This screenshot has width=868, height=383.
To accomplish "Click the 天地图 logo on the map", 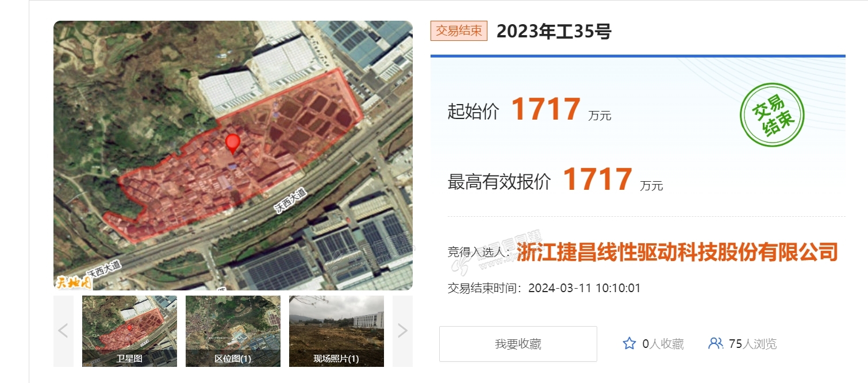I will point(73,282).
